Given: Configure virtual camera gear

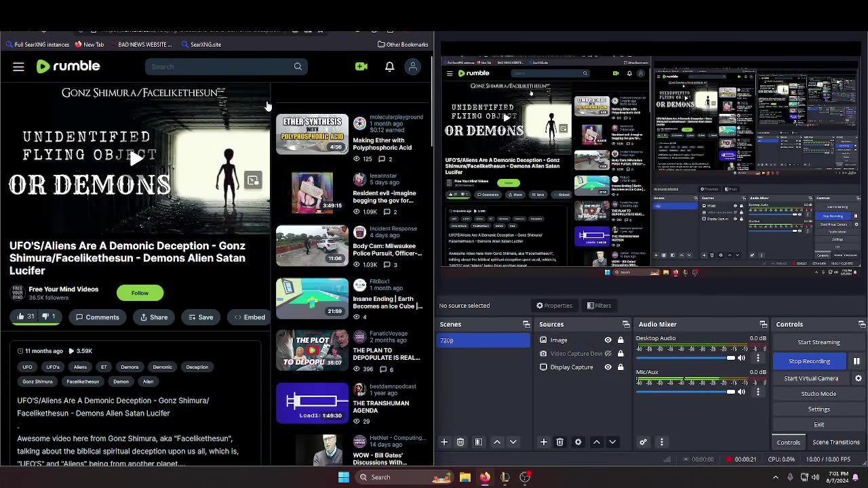Looking at the screenshot, I should pos(859,378).
